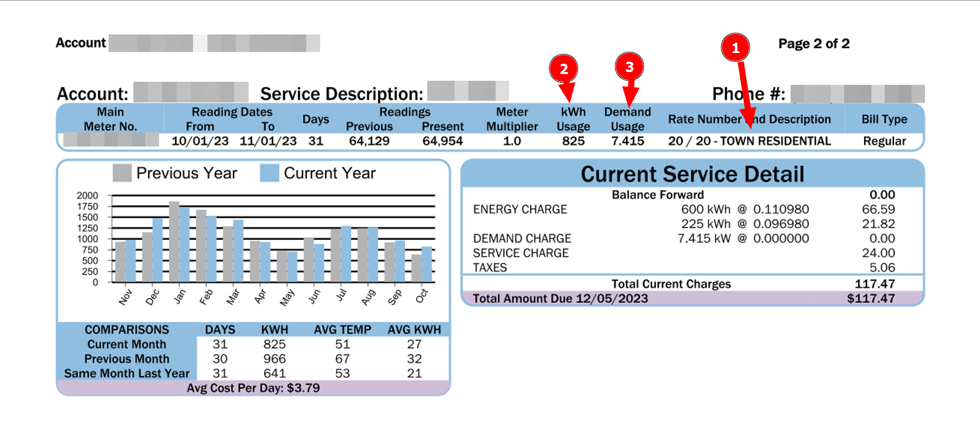Click the blue Current Year legend swatch
The height and width of the screenshot is (432, 980).
click(x=269, y=173)
